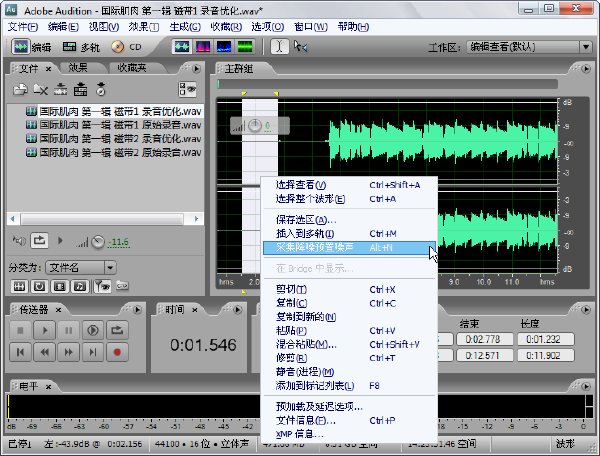Open the 效果(T) menu
This screenshot has height=456, width=600.
click(144, 27)
